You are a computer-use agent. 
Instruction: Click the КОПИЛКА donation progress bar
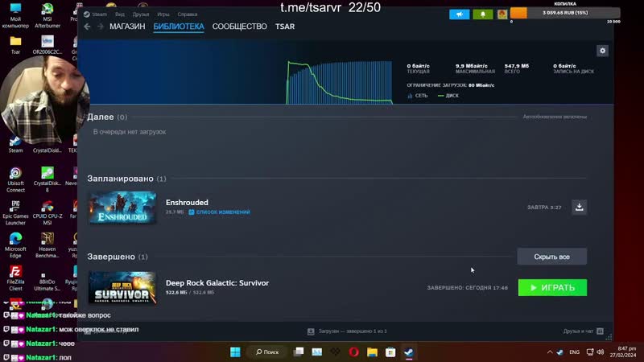click(x=565, y=13)
